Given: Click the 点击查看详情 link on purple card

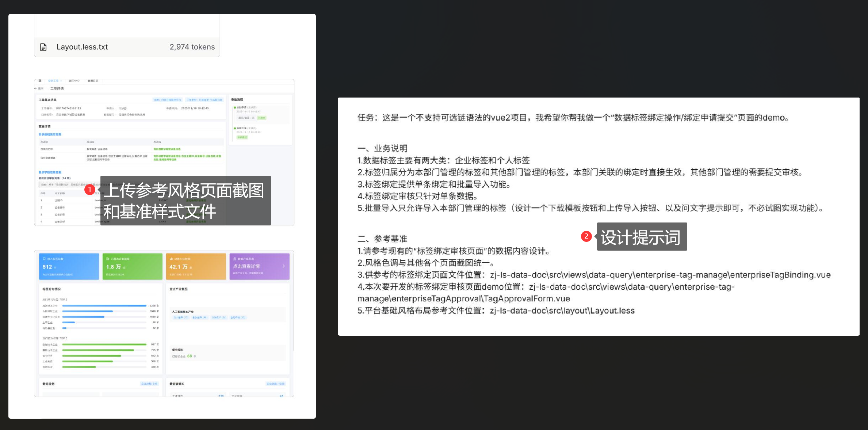Looking at the screenshot, I should coord(246,266).
